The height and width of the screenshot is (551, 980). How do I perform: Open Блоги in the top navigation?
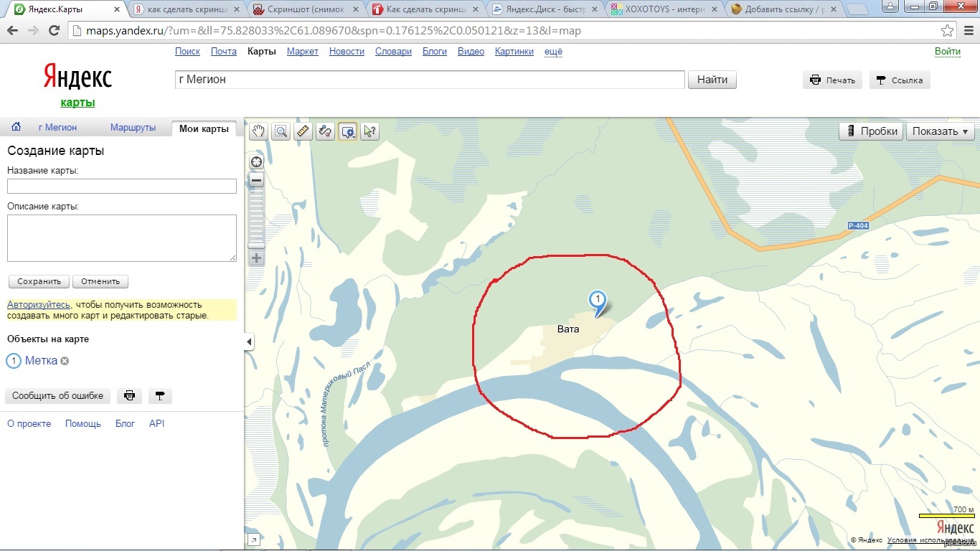[435, 52]
